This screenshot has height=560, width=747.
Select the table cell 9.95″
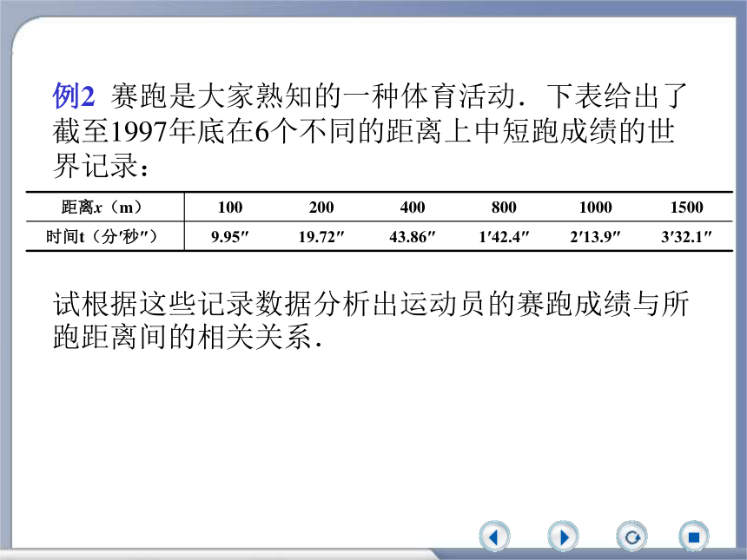[x=230, y=237]
